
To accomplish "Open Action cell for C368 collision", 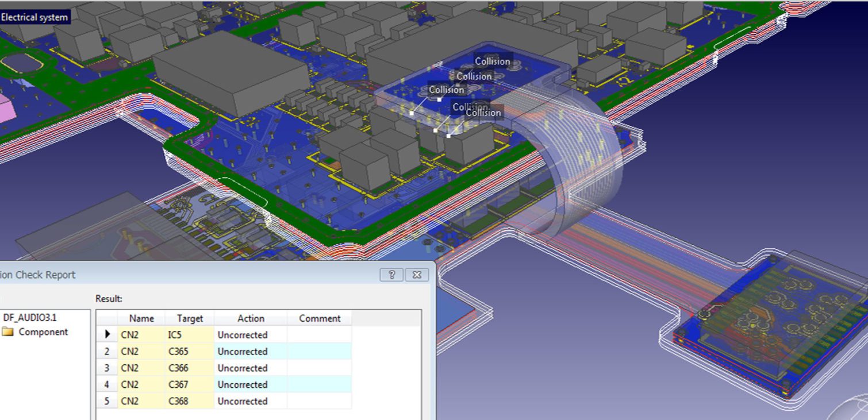I will coord(251,401).
